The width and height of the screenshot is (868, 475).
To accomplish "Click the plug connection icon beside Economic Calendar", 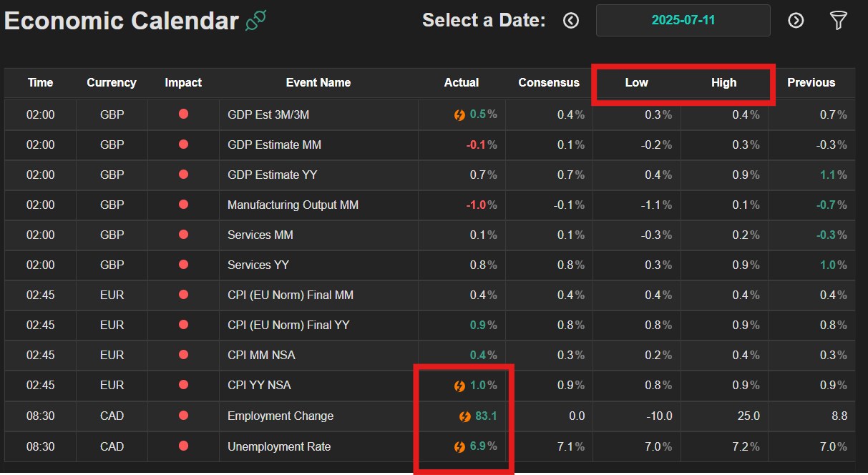I will point(255,21).
